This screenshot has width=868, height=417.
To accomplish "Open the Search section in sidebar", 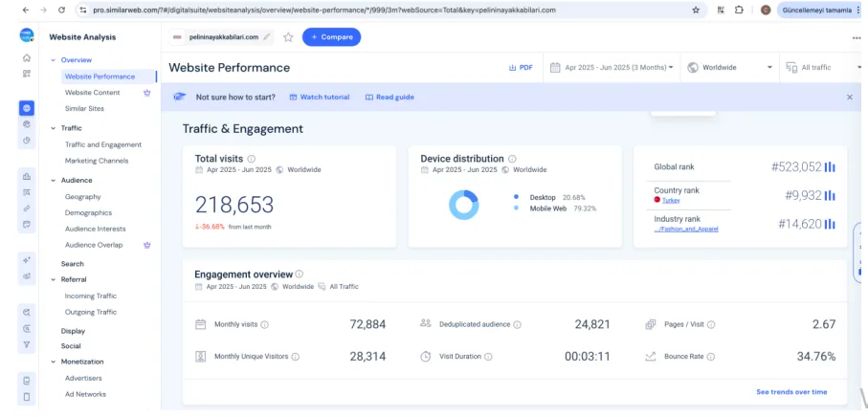I will (73, 264).
